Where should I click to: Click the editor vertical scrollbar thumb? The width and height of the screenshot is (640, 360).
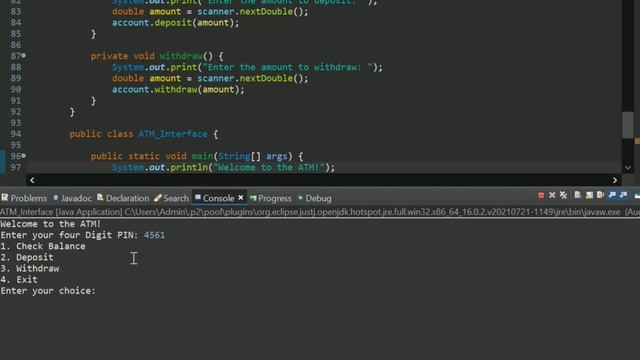point(628,125)
